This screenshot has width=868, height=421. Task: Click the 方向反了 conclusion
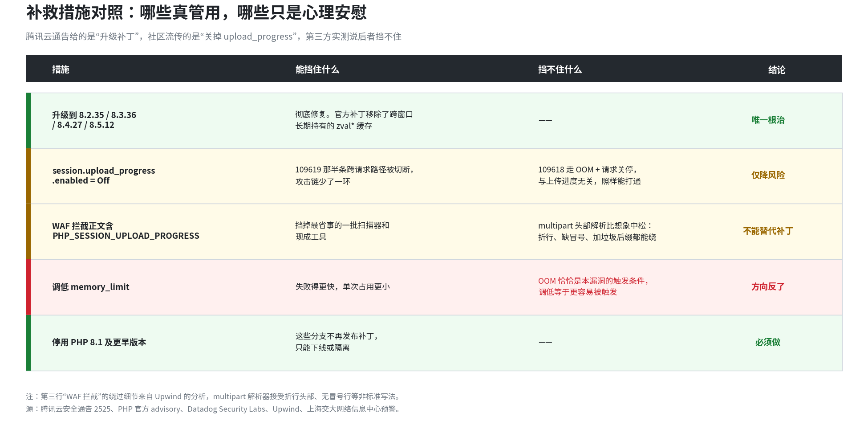click(x=768, y=286)
